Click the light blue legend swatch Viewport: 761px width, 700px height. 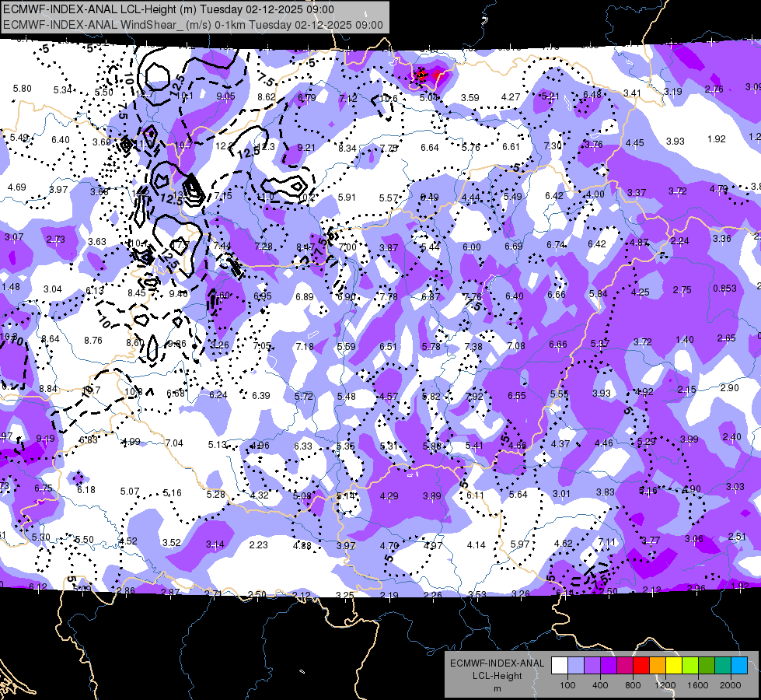576,666
